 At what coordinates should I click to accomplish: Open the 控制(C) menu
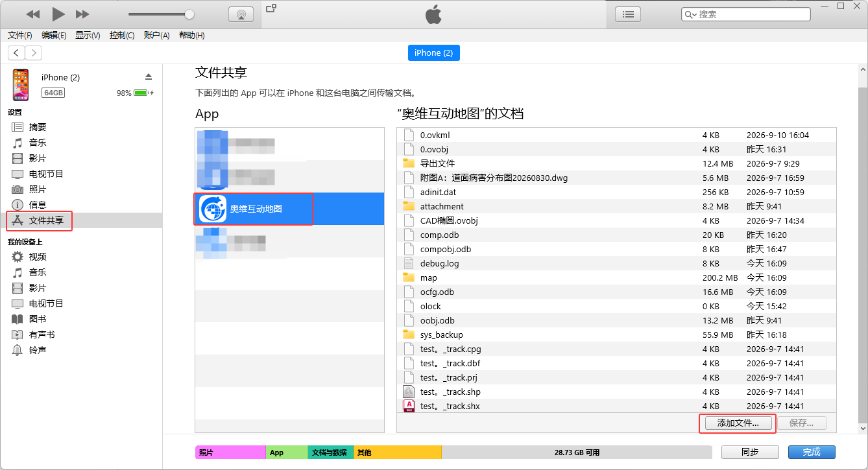coord(122,36)
